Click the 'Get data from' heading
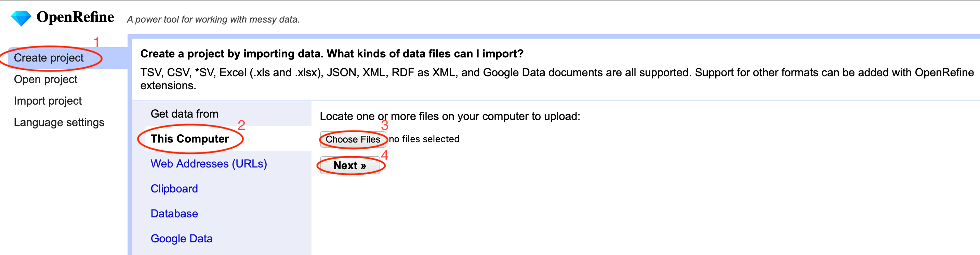980x255 pixels. pyautogui.click(x=185, y=114)
